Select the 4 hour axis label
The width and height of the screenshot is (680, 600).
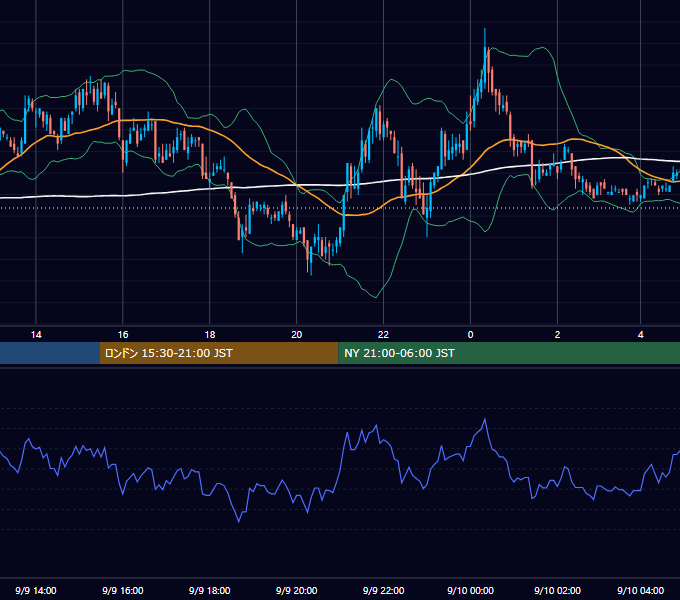pos(641,334)
